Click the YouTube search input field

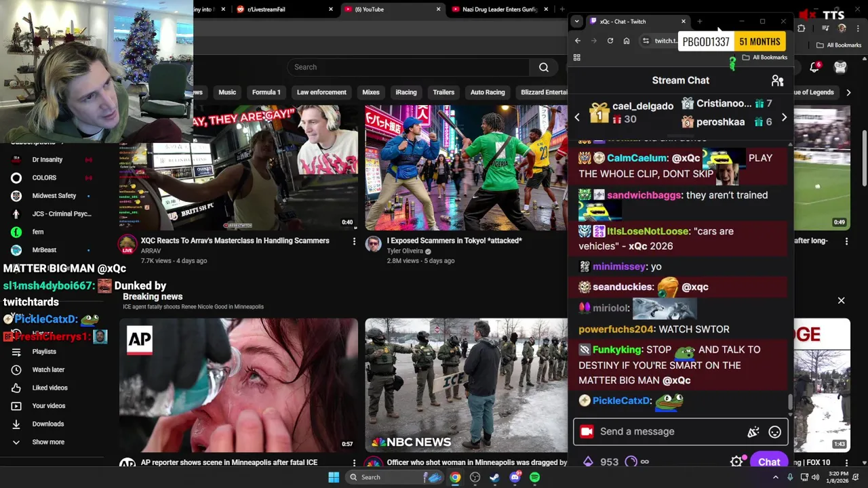(409, 67)
